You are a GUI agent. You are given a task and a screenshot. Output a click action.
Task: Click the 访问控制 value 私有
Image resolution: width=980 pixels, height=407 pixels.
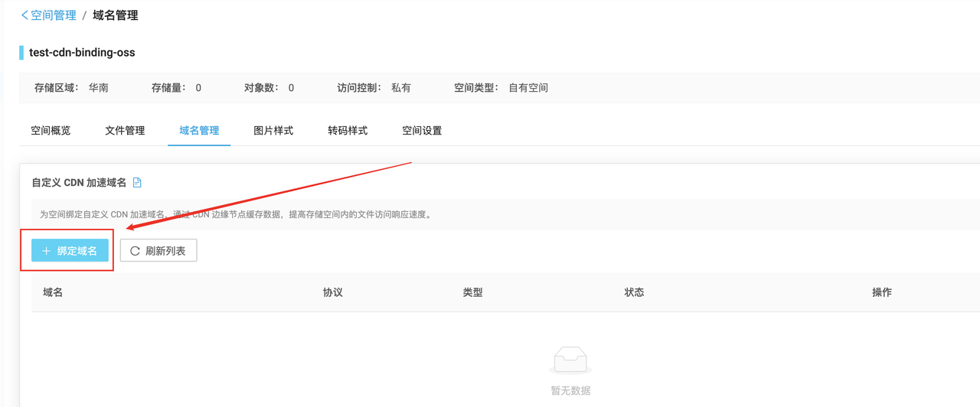[x=401, y=88]
